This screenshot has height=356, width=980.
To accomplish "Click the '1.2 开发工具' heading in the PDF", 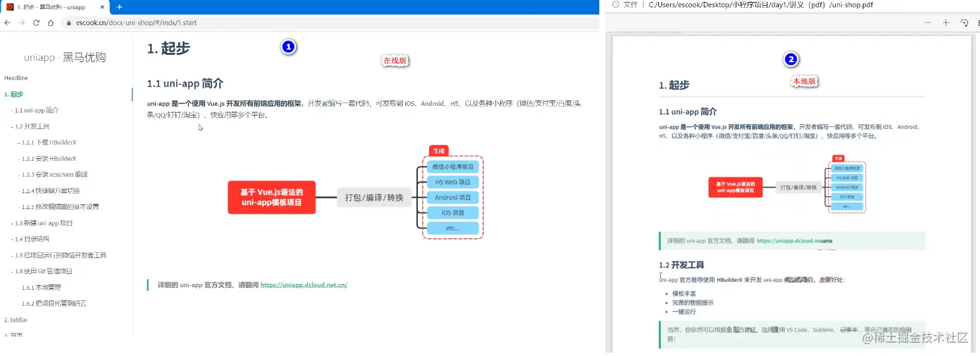I will [x=681, y=265].
